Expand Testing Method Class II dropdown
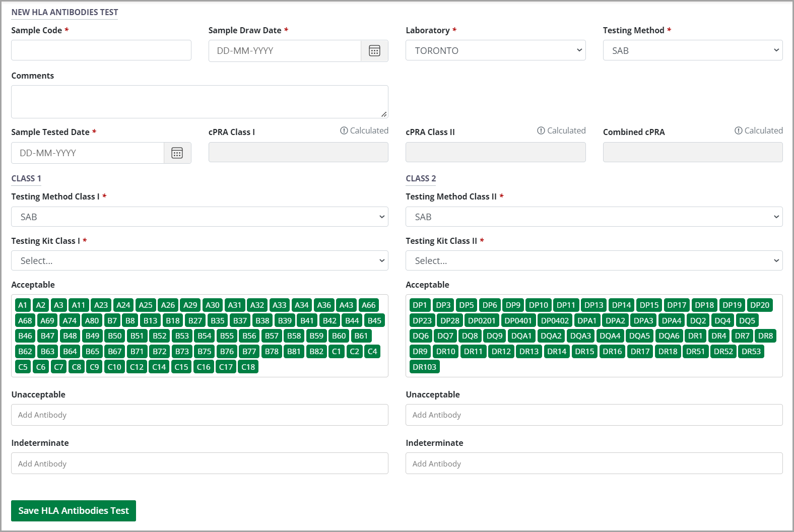This screenshot has width=794, height=532. pyautogui.click(x=593, y=217)
